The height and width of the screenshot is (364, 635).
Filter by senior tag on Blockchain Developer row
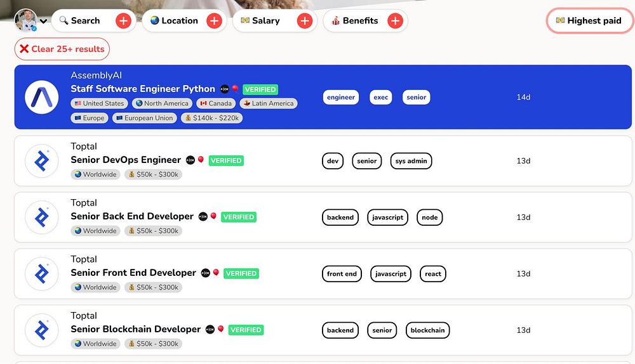pyautogui.click(x=382, y=330)
